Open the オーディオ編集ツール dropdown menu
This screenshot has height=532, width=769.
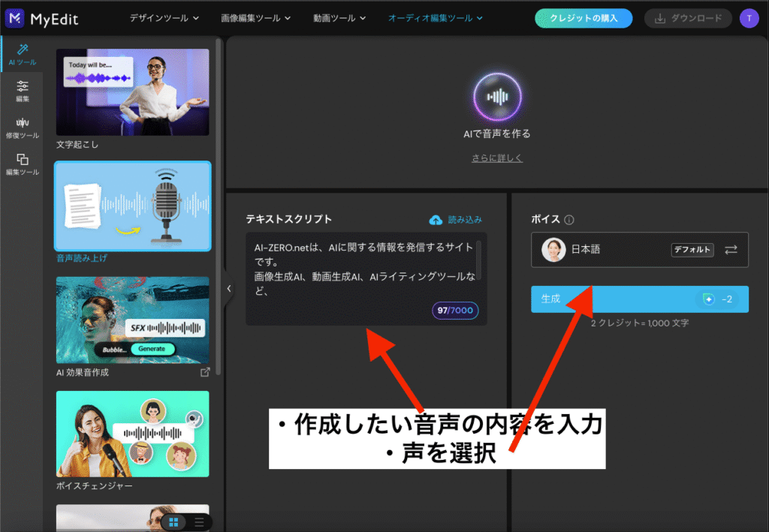click(x=436, y=18)
